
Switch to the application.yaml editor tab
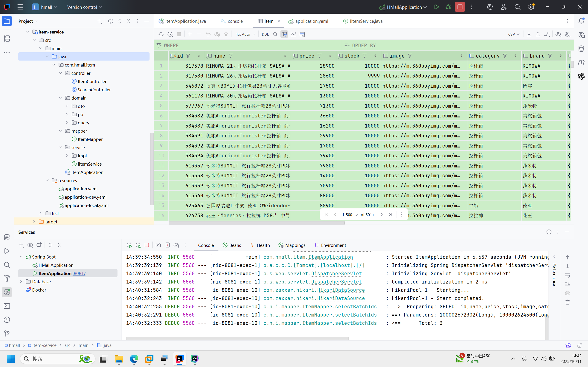(311, 21)
